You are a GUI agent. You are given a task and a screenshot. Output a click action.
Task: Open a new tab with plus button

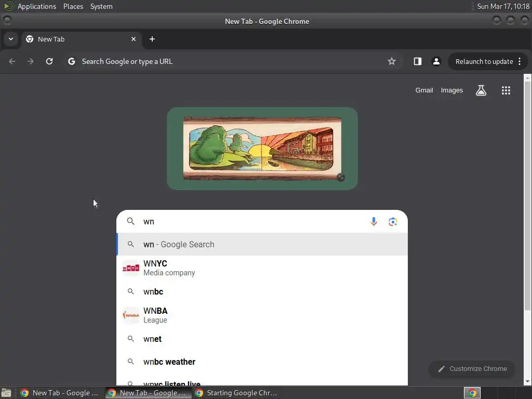152,39
